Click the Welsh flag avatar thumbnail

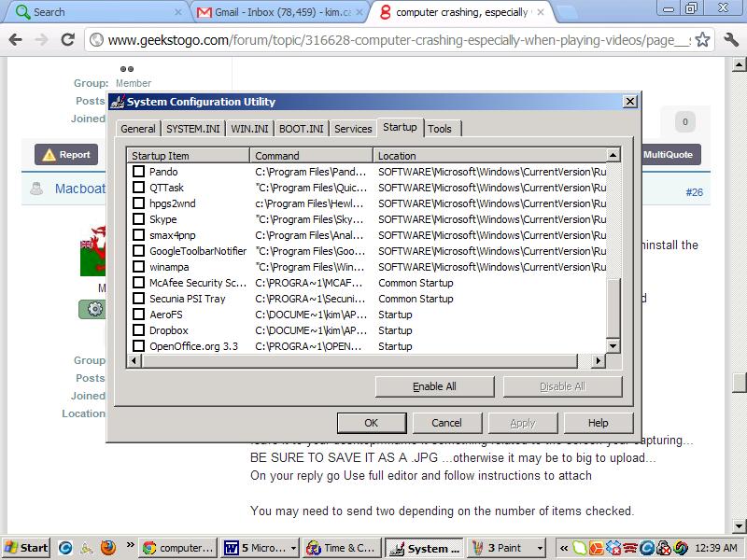click(x=92, y=251)
